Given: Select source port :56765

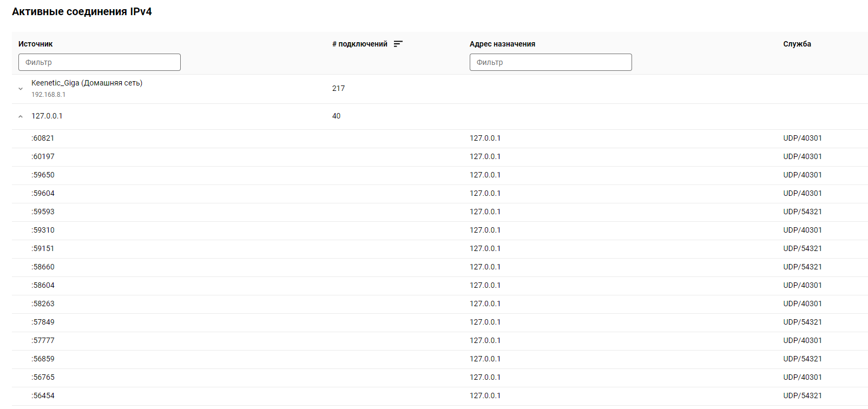Looking at the screenshot, I should (x=43, y=377).
